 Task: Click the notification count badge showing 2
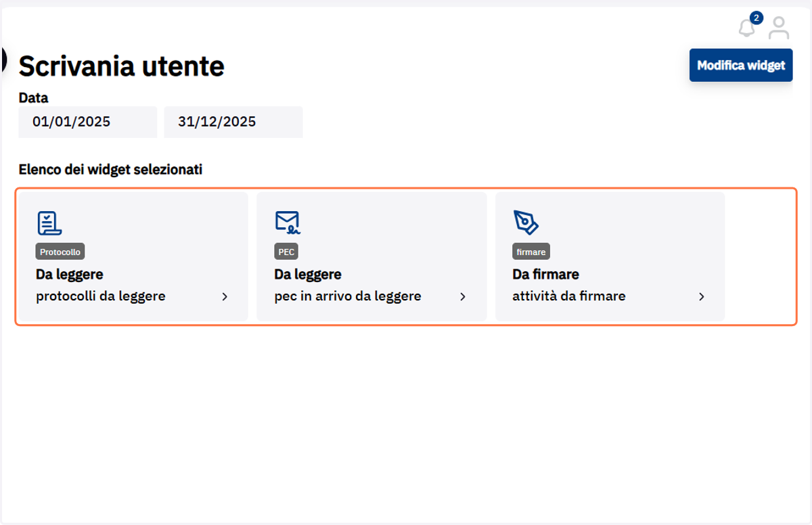pyautogui.click(x=757, y=18)
